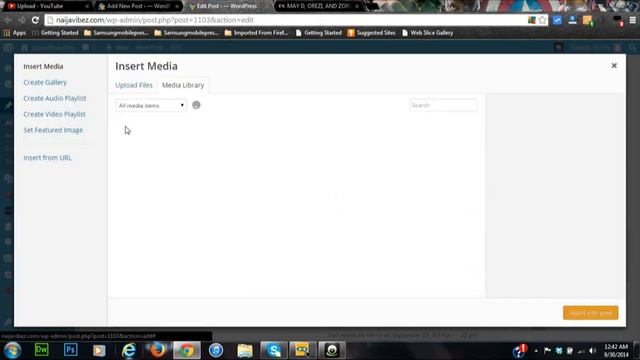
Task: Open the second Samsungmobilepres bookmark folder
Action: tap(187, 33)
